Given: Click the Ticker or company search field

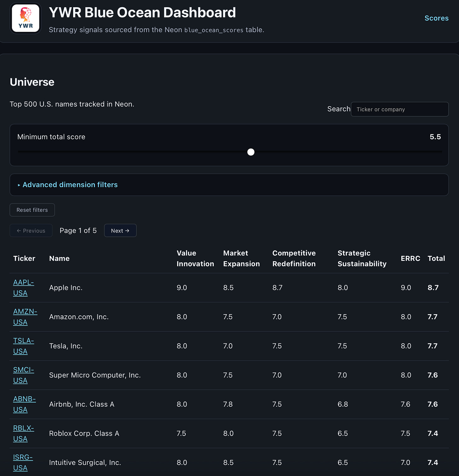Looking at the screenshot, I should point(399,109).
